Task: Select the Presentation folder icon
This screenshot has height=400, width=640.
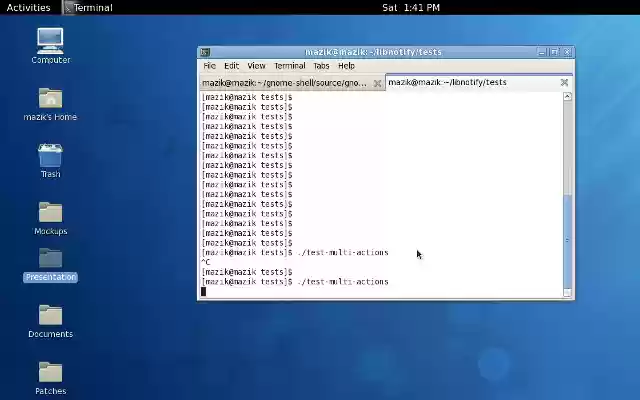Action: coord(50,265)
